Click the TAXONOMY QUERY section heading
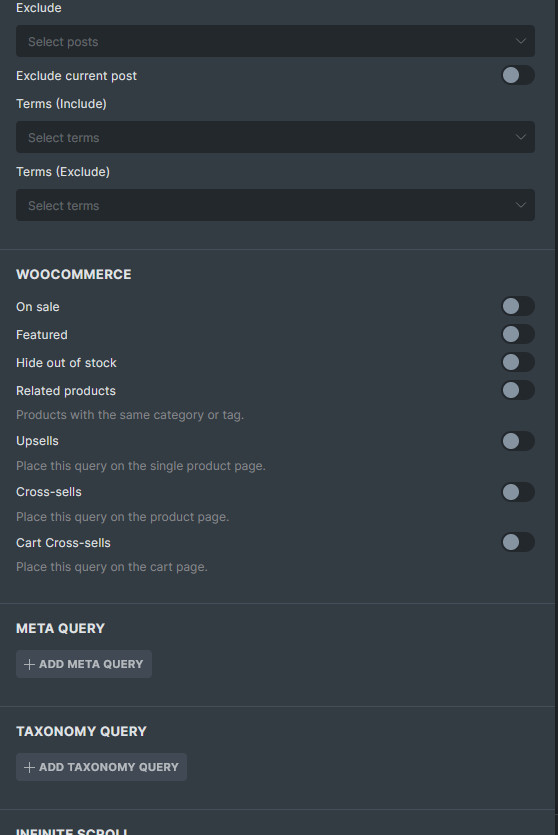558x835 pixels. tap(81, 731)
